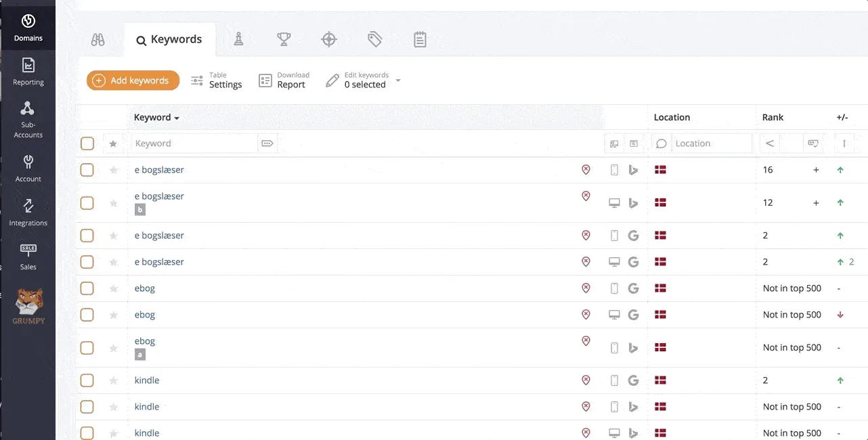The width and height of the screenshot is (868, 440).
Task: Click the Add keywords button
Action: (133, 80)
